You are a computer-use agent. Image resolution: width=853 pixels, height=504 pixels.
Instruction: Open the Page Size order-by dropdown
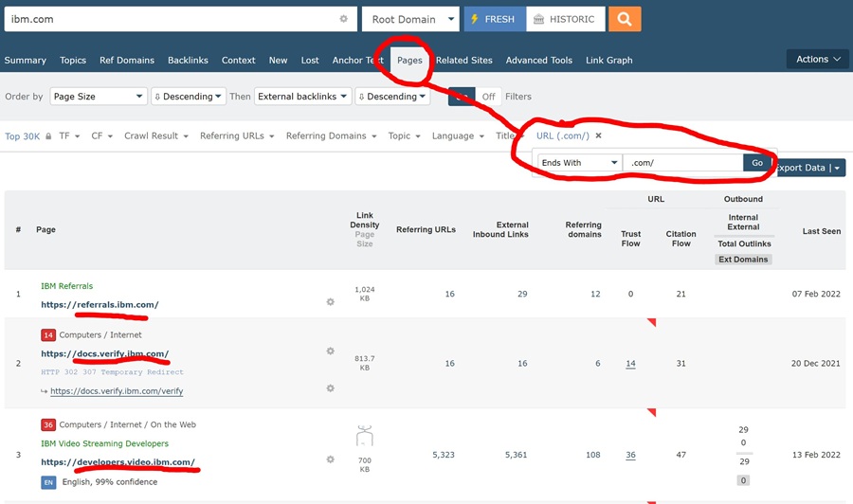[x=99, y=97]
